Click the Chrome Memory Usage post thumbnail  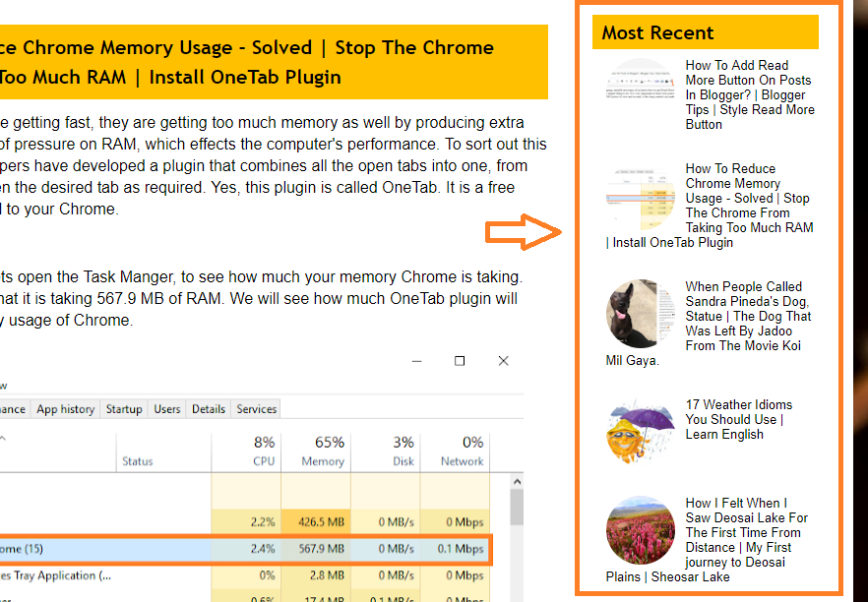click(641, 196)
